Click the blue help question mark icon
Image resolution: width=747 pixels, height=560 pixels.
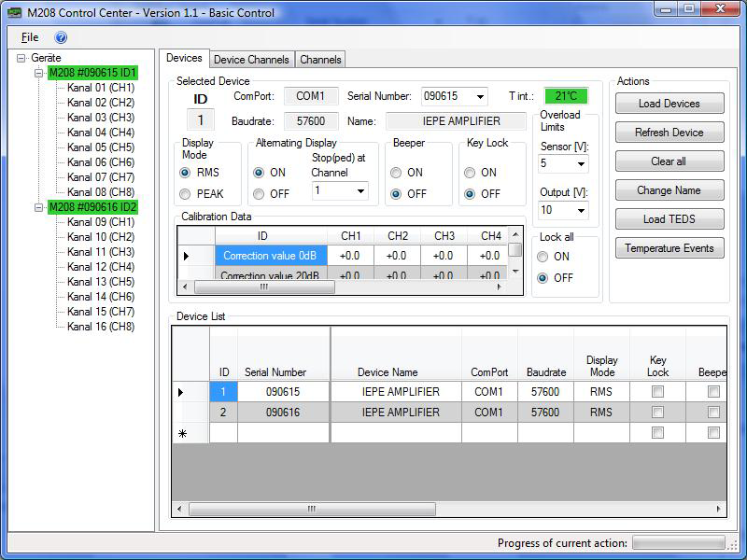tap(61, 37)
